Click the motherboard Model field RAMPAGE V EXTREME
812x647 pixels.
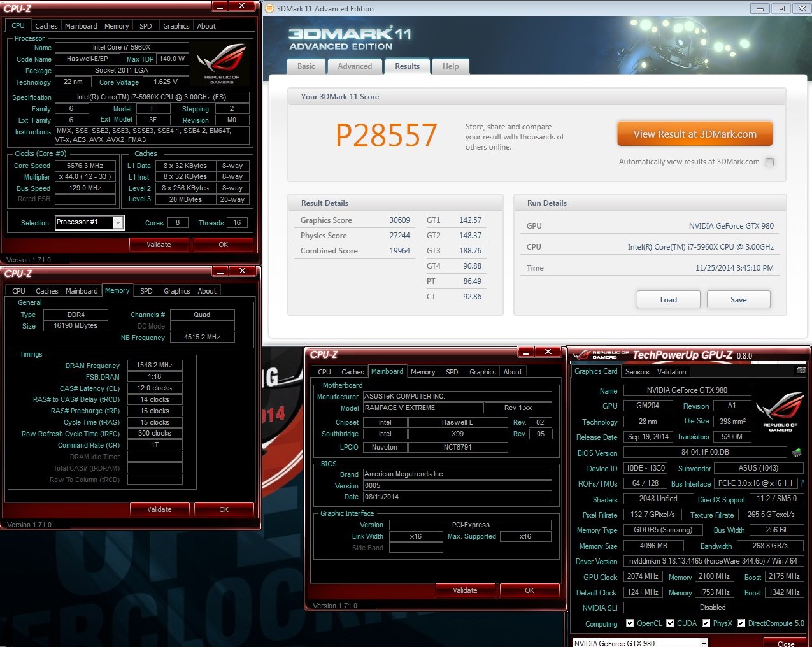click(x=423, y=408)
